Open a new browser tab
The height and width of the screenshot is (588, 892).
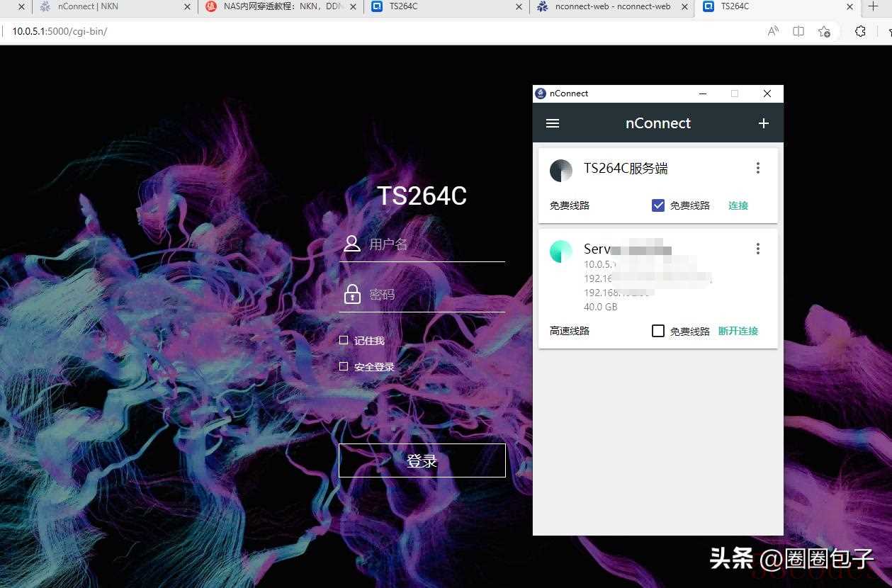873,6
